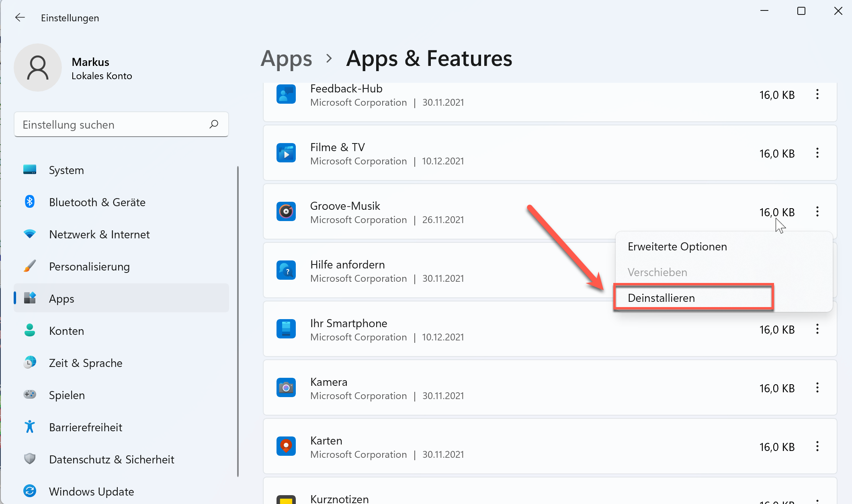Select Apps in the sidebar

121,298
